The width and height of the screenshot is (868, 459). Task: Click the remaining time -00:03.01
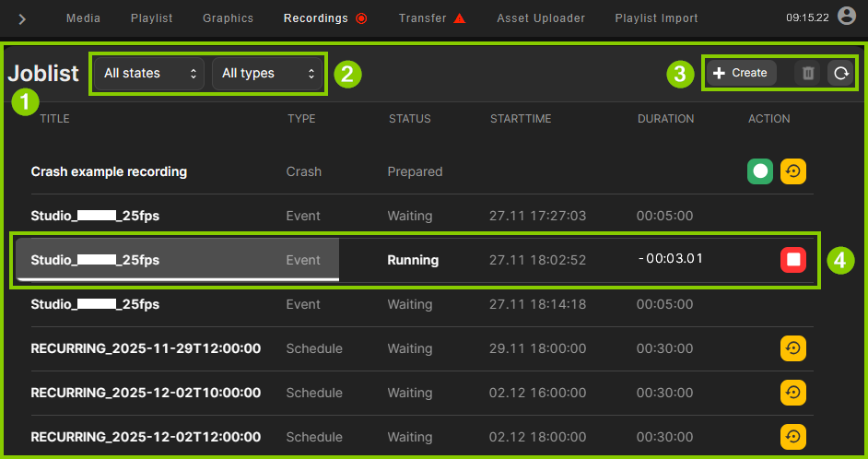pyautogui.click(x=671, y=259)
